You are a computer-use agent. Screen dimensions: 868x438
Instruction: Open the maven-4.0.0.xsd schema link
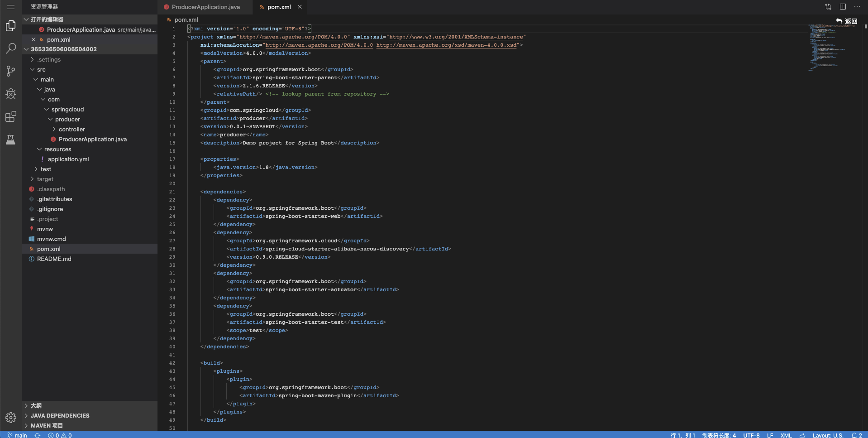[x=446, y=45]
